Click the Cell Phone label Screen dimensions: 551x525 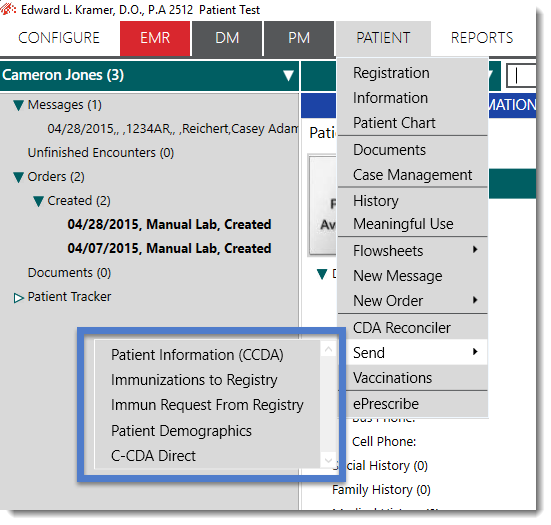tap(384, 442)
